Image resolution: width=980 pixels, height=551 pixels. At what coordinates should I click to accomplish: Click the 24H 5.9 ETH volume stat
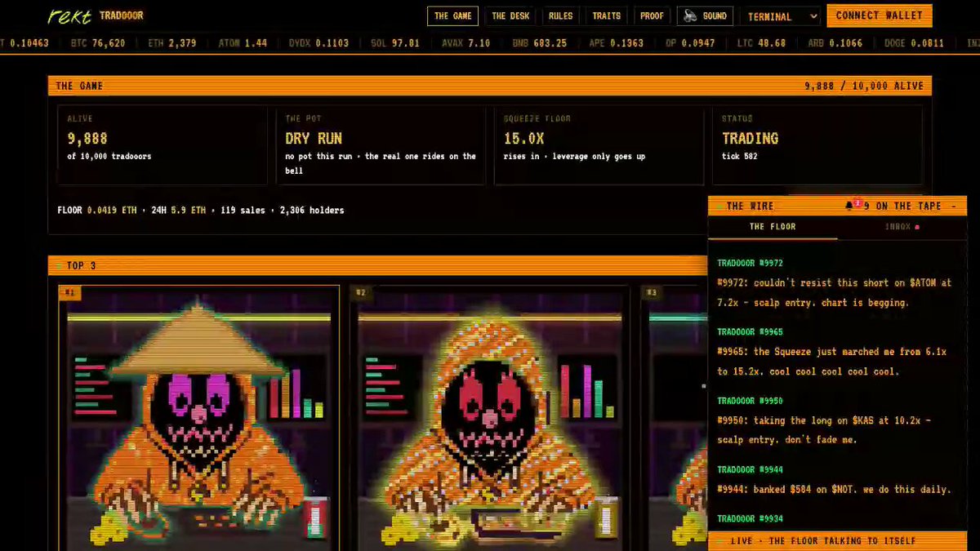178,211
